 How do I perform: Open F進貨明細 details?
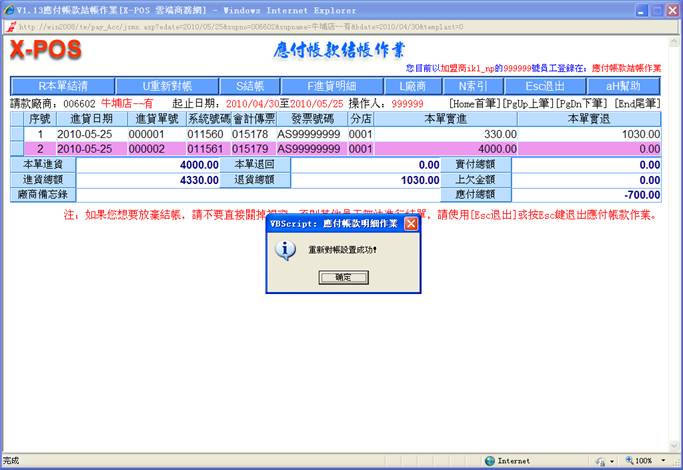pyautogui.click(x=317, y=86)
